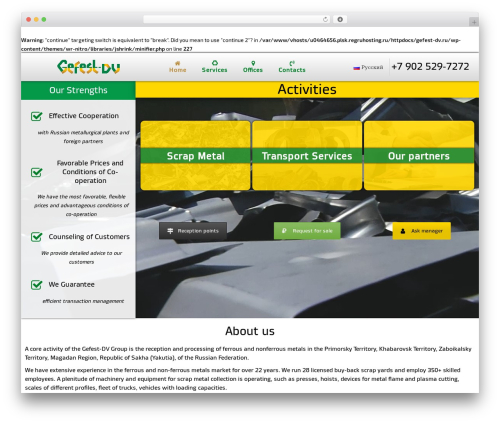The width and height of the screenshot is (500, 423).
Task: Click the We Guarantee title
Action: (x=71, y=284)
